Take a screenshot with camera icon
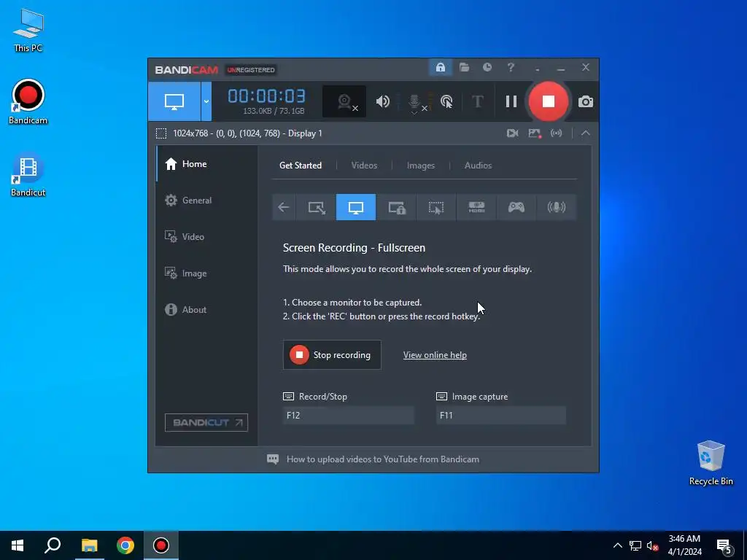The width and height of the screenshot is (747, 560). tap(586, 102)
